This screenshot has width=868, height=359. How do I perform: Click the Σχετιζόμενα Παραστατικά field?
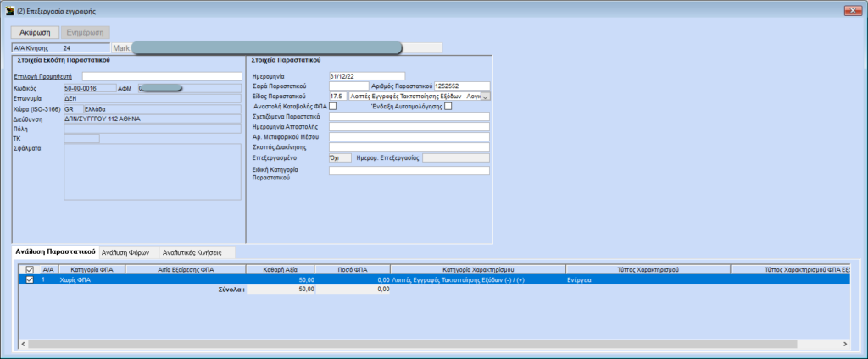click(x=409, y=116)
